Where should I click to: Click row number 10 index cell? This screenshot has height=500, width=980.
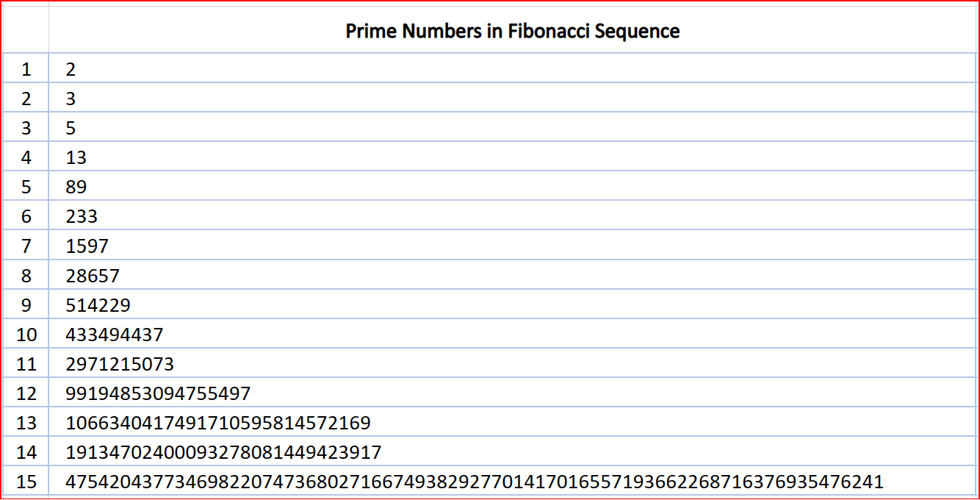[26, 335]
